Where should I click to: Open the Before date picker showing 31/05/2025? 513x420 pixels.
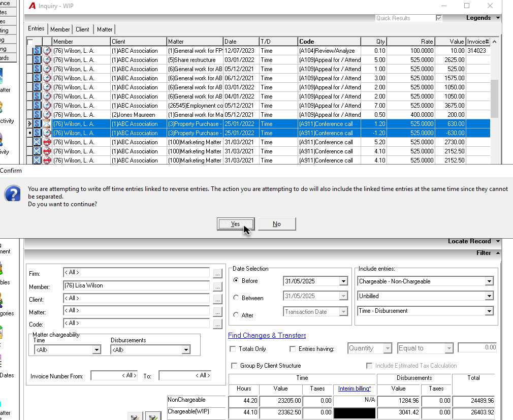tap(343, 281)
